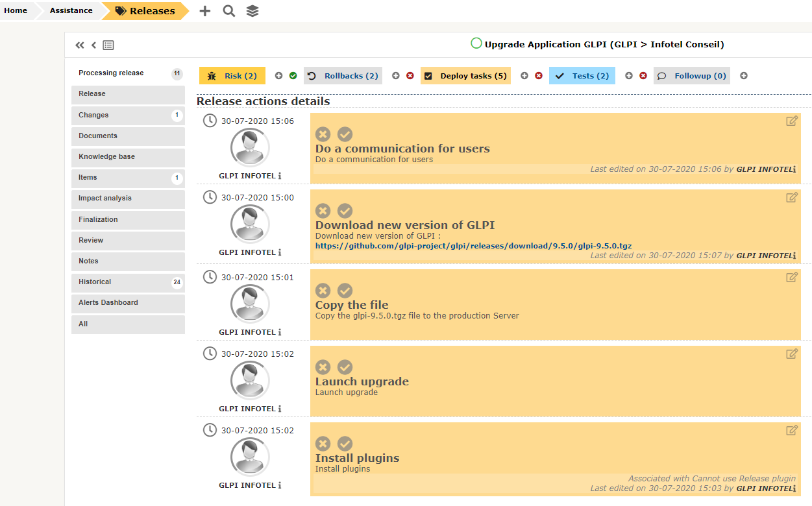Viewport: 812px width, 506px height.
Task: Click 'Copy the file' task title
Action: pos(352,305)
